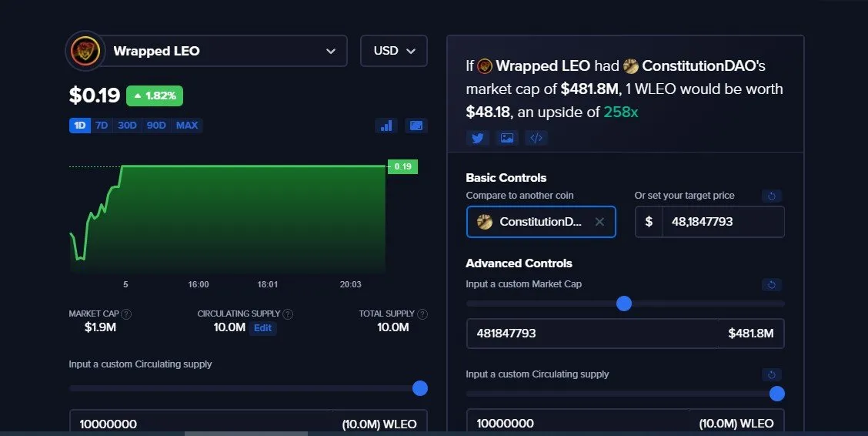Click the horizontal scrollbar at page bottom
Viewport: 868px width, 436px height.
click(245, 434)
